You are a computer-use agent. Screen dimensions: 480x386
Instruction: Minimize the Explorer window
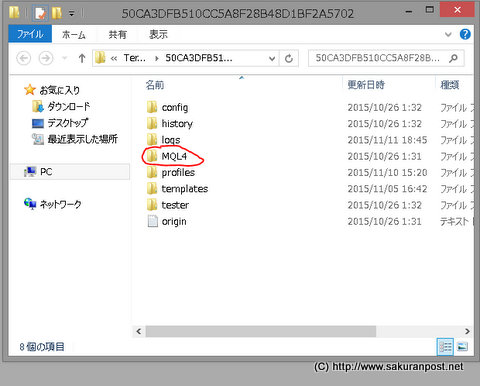pyautogui.click(x=409, y=12)
